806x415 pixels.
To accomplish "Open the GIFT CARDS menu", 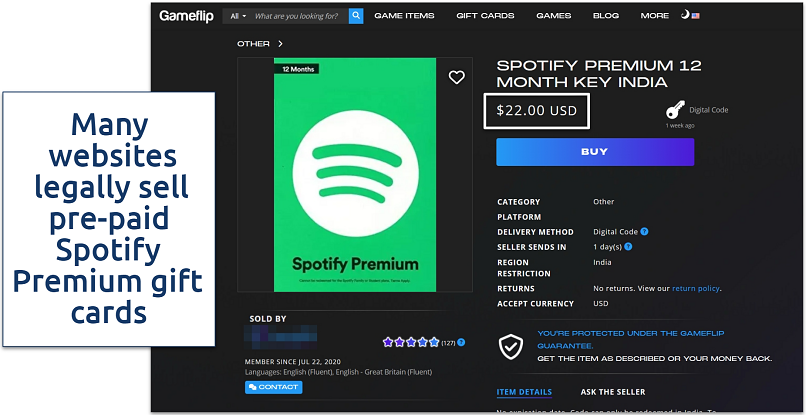I will (x=485, y=16).
